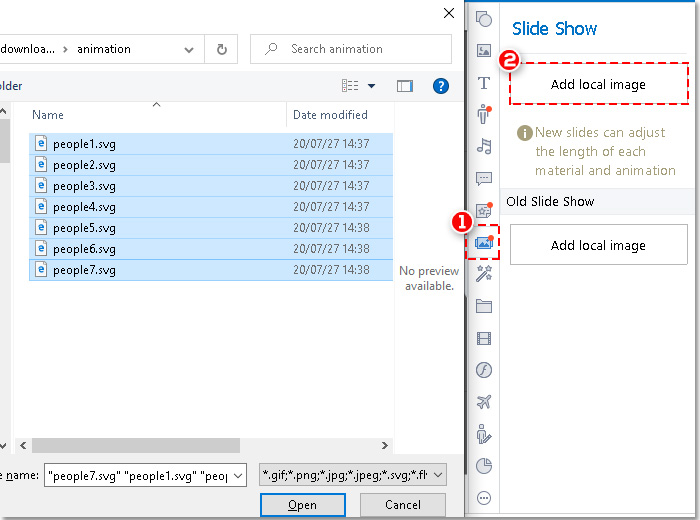Image resolution: width=700 pixels, height=520 pixels.
Task: Click the horizontal scrollbar left arrow
Action: coord(23,445)
